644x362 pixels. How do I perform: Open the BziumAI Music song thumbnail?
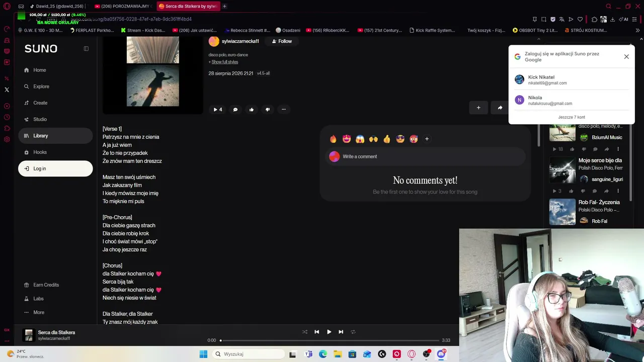tap(562, 133)
